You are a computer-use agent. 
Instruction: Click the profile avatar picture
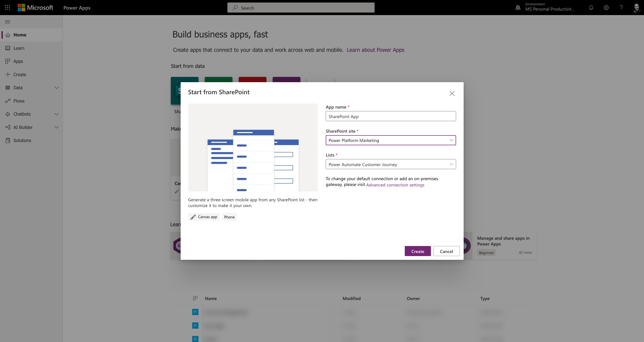637,8
